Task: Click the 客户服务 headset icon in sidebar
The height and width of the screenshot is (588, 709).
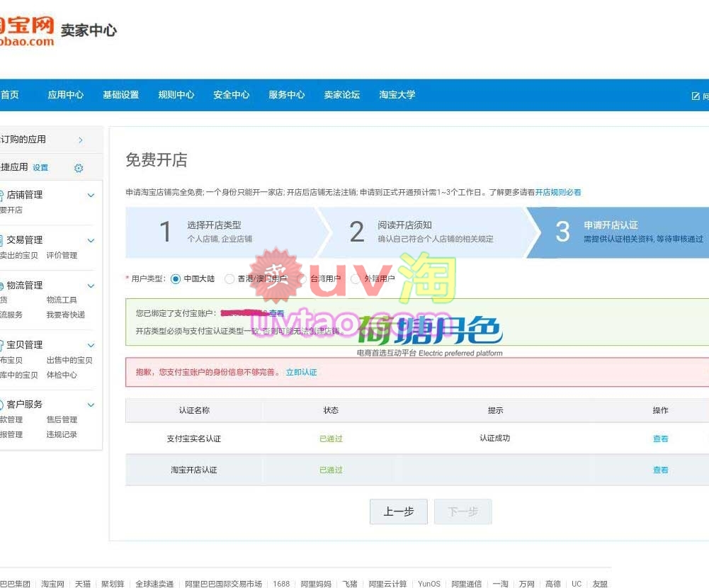Action: click(x=1, y=405)
